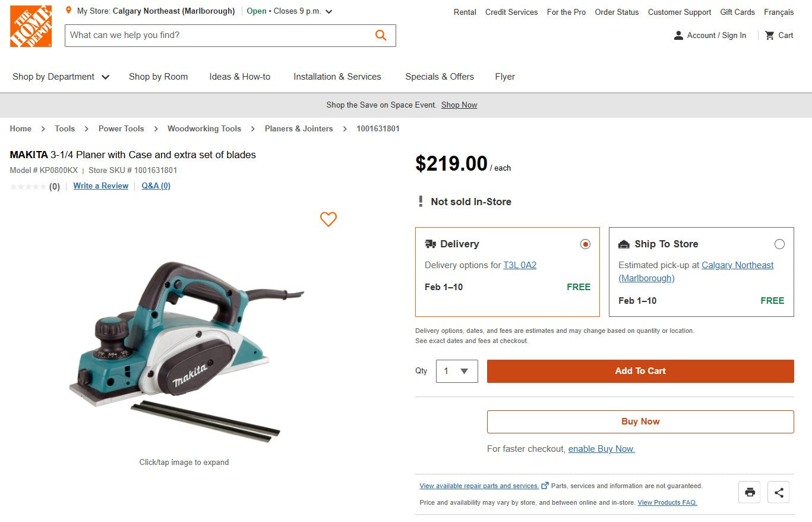Open the shopping Cart icon
Image resolution: width=812 pixels, height=522 pixels.
tap(769, 35)
